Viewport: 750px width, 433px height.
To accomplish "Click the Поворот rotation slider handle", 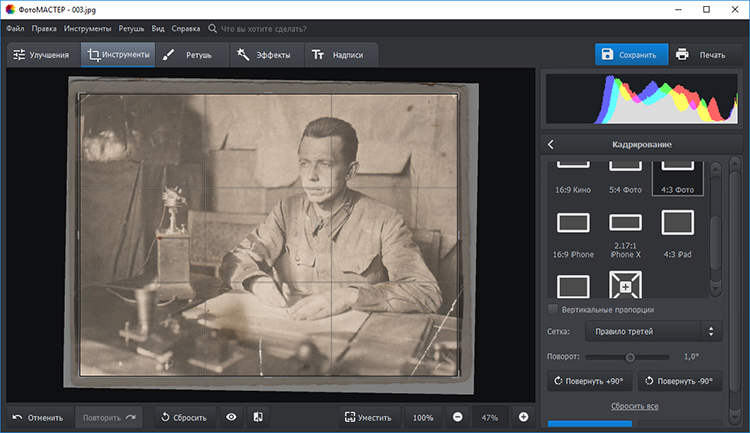I will click(630, 357).
